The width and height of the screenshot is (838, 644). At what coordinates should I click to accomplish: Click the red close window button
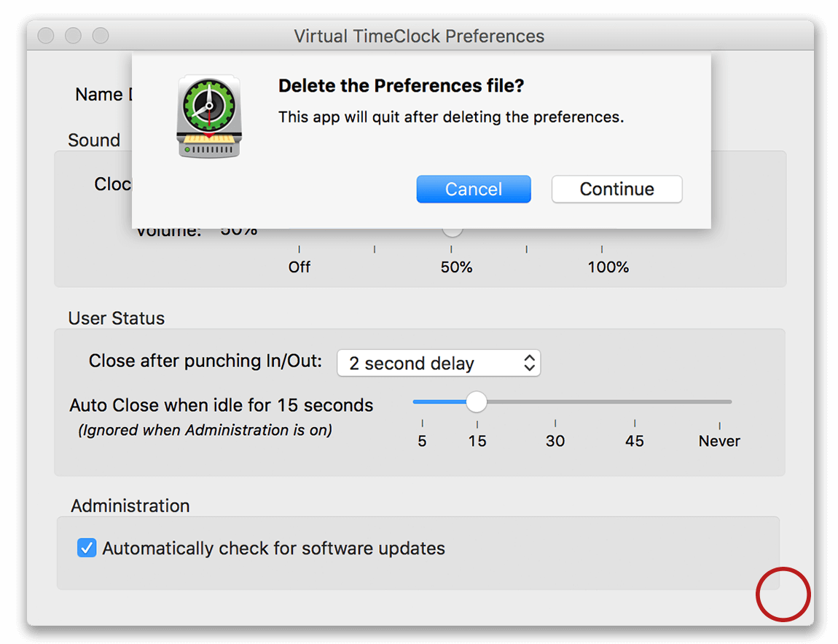coord(46,35)
